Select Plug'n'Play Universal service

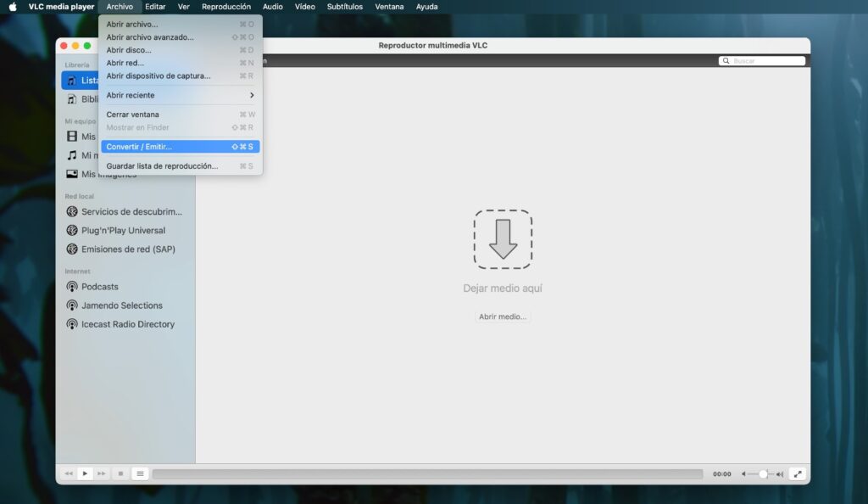123,230
